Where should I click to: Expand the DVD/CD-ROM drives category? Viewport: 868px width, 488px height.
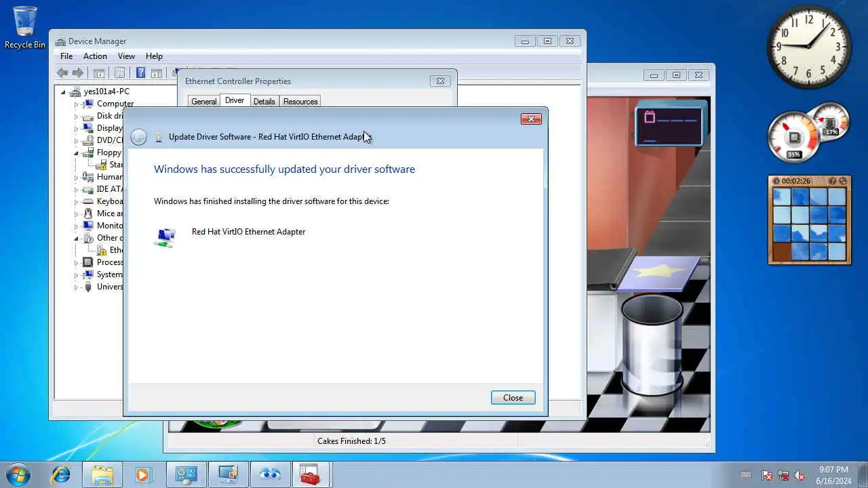[76, 141]
